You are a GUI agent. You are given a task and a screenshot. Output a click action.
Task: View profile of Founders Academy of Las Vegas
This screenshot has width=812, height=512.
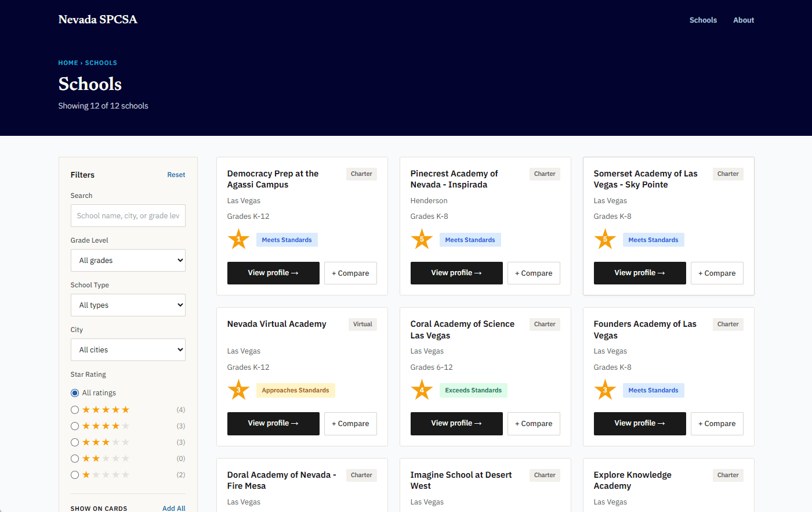pos(640,424)
